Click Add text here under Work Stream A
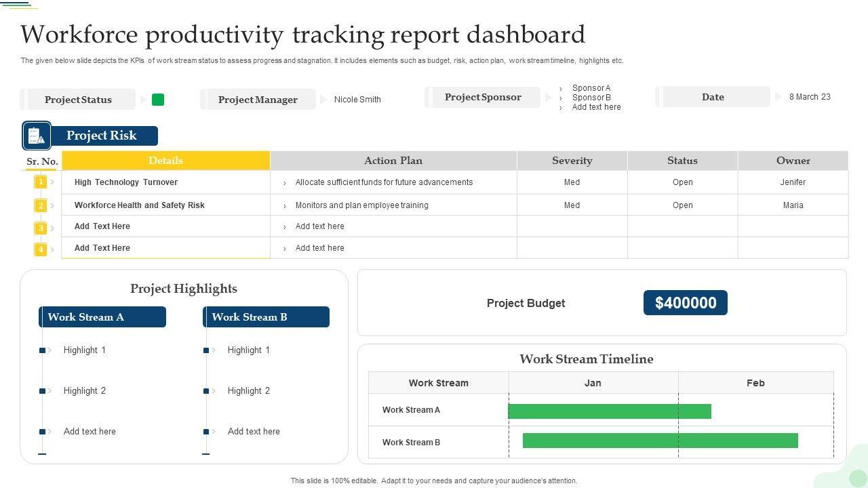The image size is (868, 488). [x=90, y=432]
